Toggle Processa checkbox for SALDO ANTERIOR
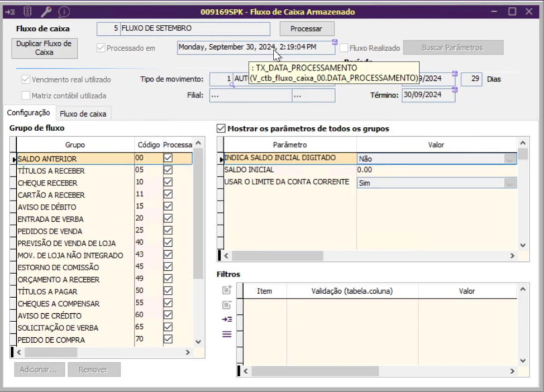This screenshot has height=392, width=544. point(168,158)
